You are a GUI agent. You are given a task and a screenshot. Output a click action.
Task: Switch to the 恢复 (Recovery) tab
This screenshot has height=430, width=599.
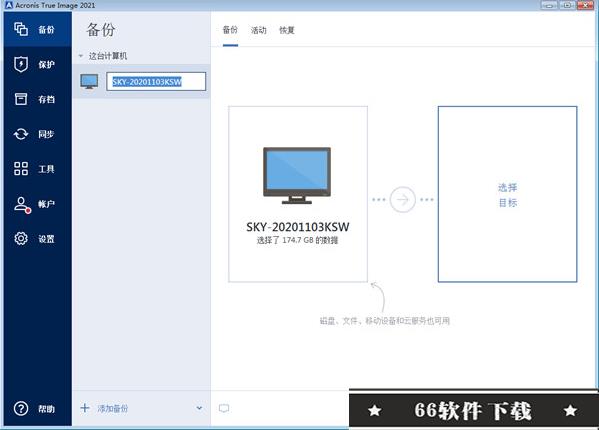click(287, 30)
